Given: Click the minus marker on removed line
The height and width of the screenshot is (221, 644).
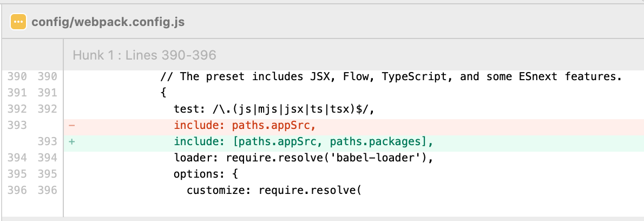Looking at the screenshot, I should click(72, 125).
